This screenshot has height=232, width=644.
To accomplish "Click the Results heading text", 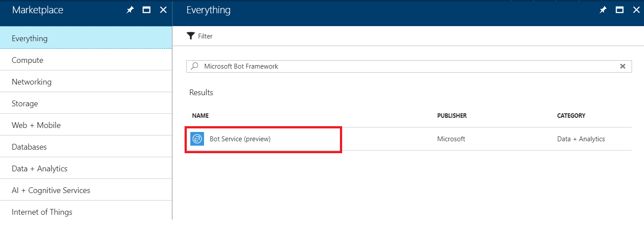I will coord(201,93).
